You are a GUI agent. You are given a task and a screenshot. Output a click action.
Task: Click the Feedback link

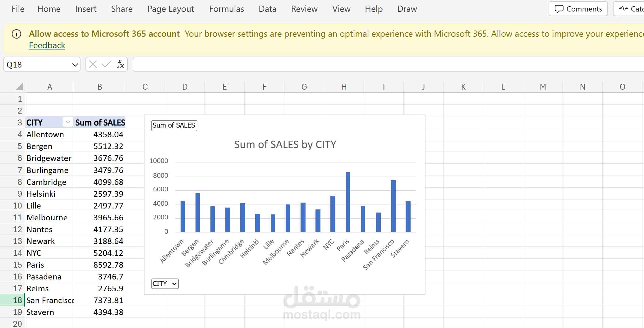47,45
